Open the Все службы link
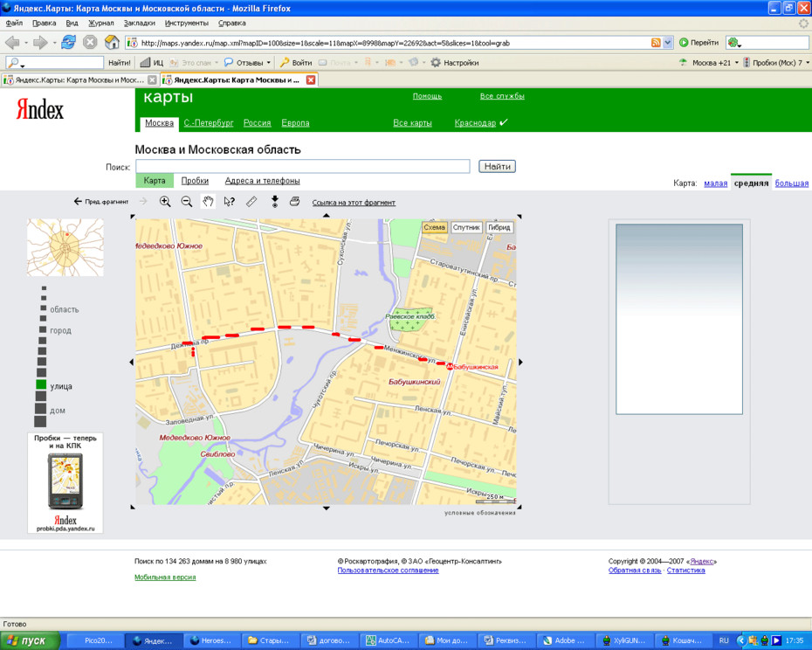Screen dimensions: 812x650 [x=502, y=96]
